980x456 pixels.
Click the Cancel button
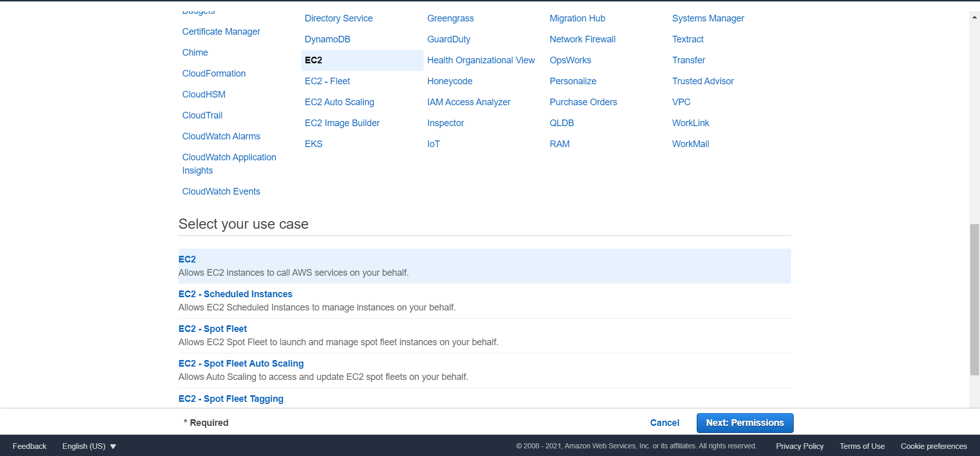click(x=665, y=423)
